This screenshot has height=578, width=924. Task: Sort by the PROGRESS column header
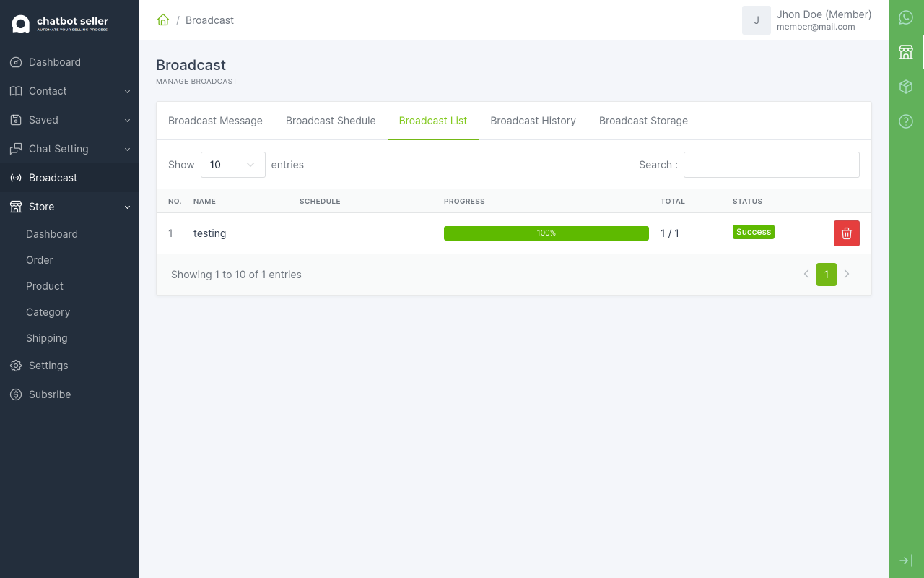coord(464,202)
